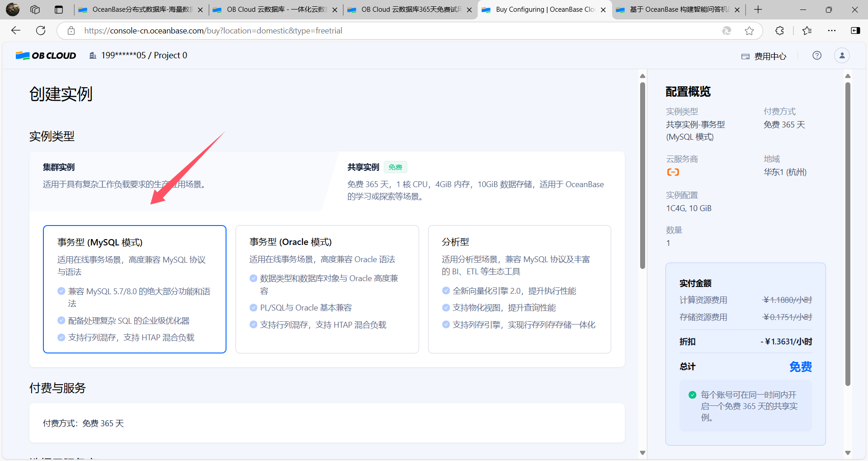Viewport: 868px width, 461px height.
Task: Choose the 事务型 (Oracle 模式) card
Action: pos(327,289)
